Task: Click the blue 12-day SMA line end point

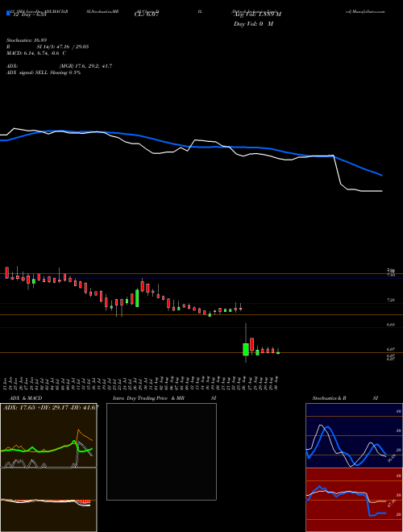Action: (x=382, y=176)
